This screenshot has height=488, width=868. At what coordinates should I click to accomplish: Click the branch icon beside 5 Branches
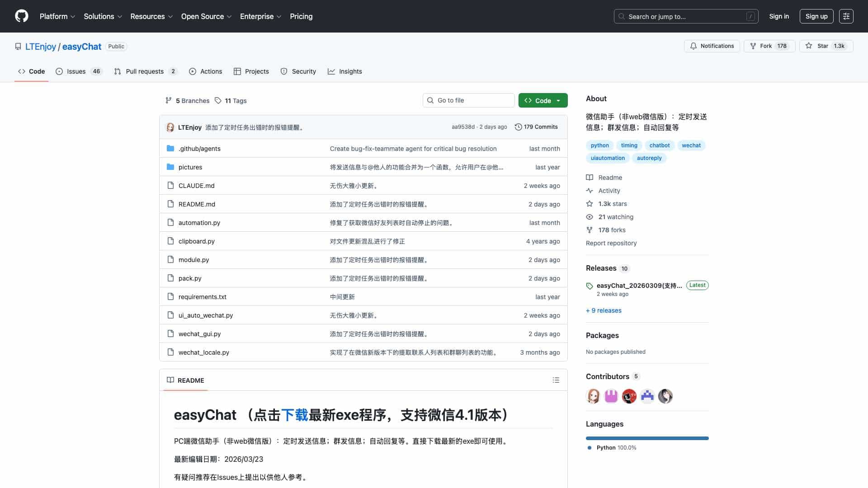point(169,100)
